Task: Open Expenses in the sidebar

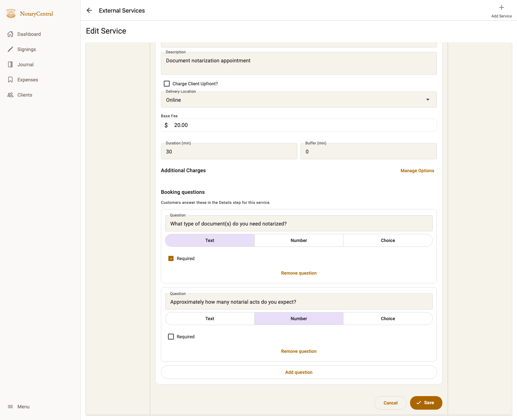Action: [28, 80]
